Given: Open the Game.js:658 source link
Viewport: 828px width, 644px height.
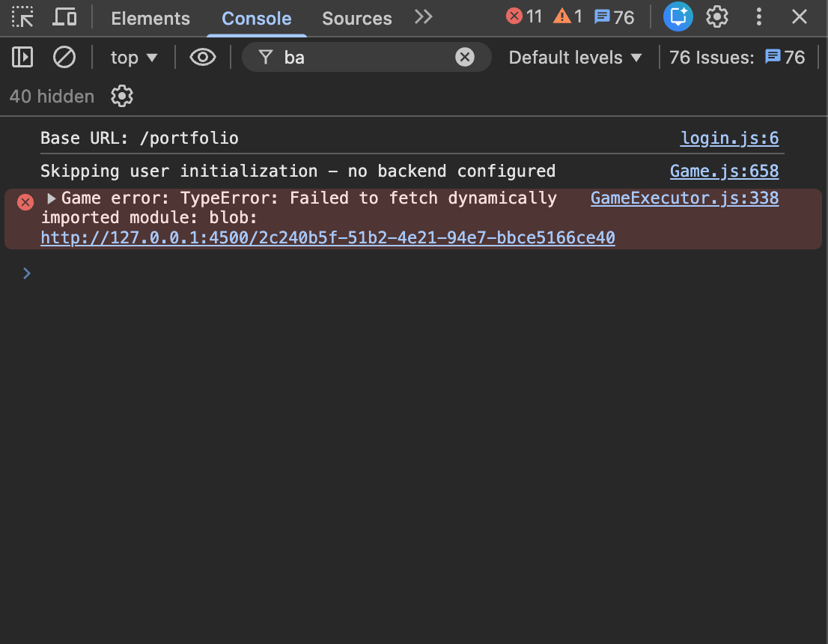Looking at the screenshot, I should [x=725, y=171].
